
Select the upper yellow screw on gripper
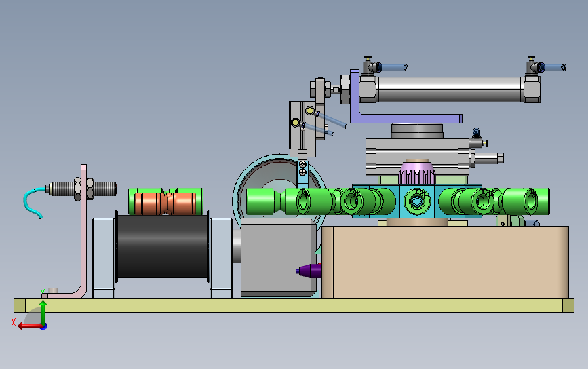point(310,111)
